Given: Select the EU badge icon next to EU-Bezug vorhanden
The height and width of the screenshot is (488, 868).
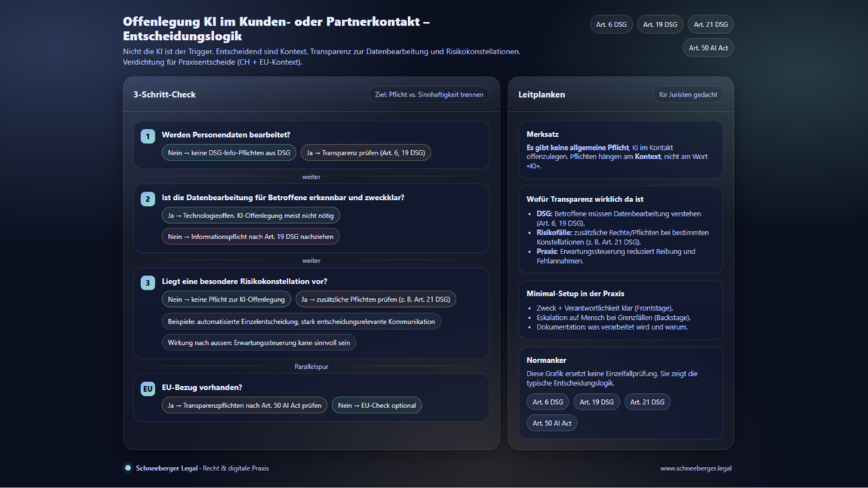Looking at the screenshot, I should 147,388.
